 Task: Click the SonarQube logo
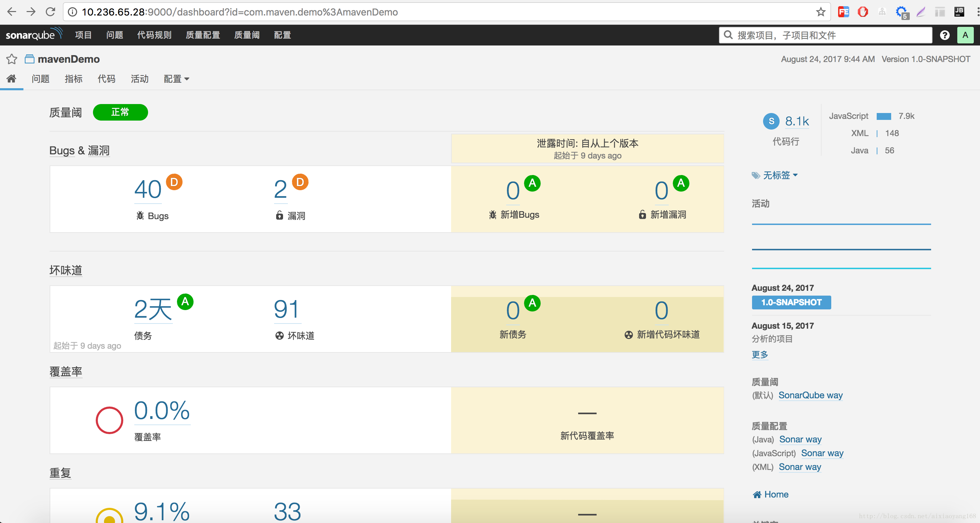point(33,35)
